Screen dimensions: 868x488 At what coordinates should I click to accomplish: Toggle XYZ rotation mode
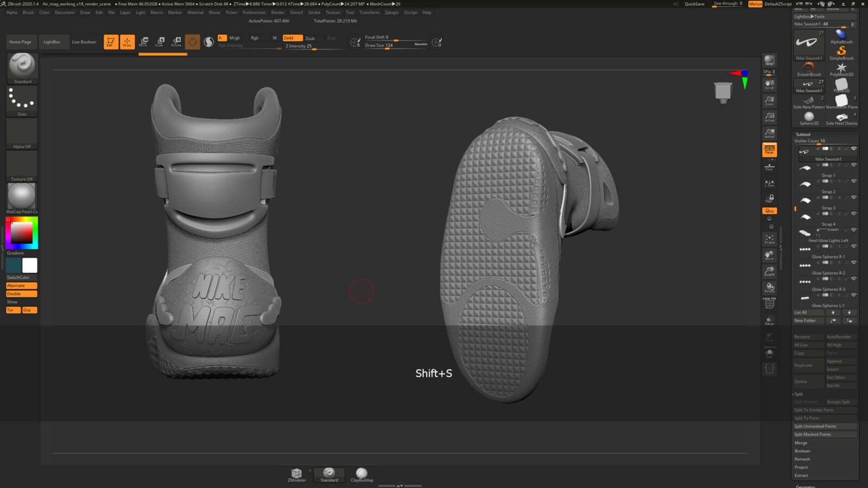click(x=769, y=211)
